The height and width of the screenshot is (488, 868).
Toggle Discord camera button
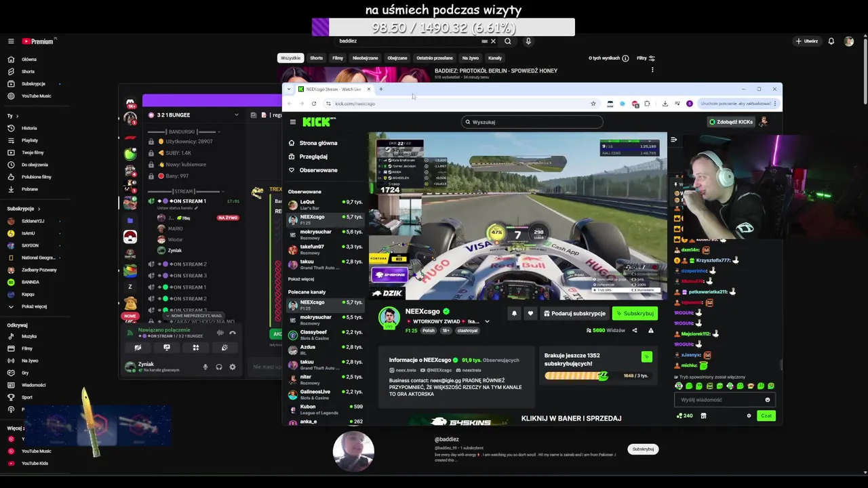coord(138,348)
